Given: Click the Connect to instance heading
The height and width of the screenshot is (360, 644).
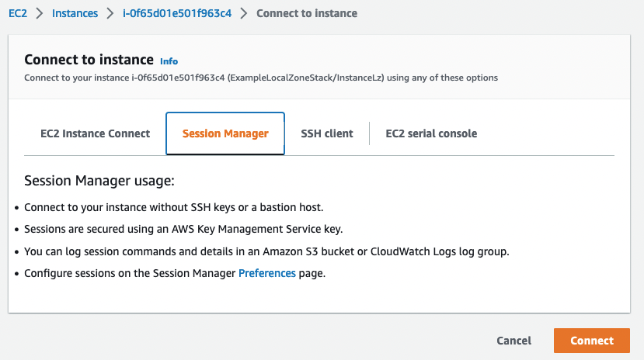Looking at the screenshot, I should [x=89, y=60].
